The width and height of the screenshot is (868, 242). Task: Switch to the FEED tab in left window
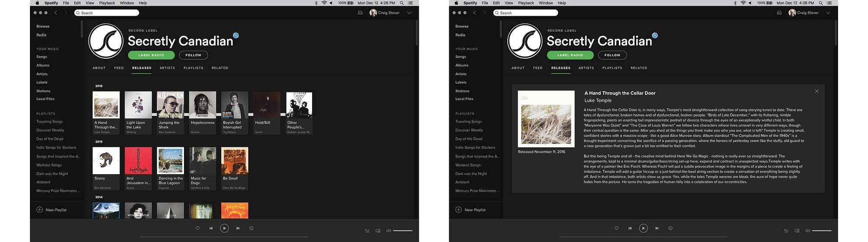[x=119, y=68]
